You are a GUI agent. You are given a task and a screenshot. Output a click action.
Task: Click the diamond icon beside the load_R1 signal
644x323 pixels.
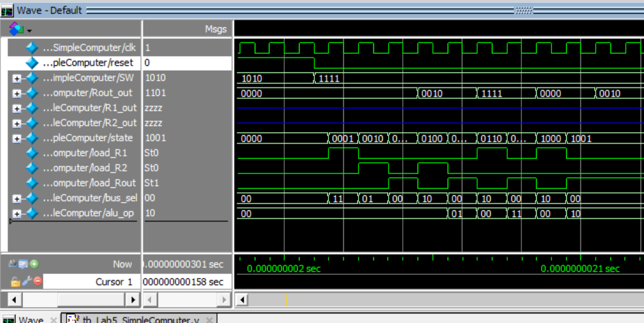32,153
